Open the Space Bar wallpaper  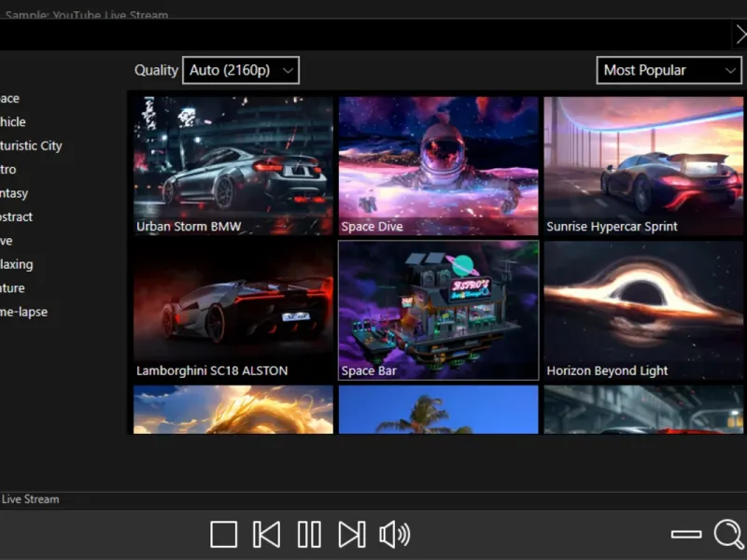pos(438,311)
